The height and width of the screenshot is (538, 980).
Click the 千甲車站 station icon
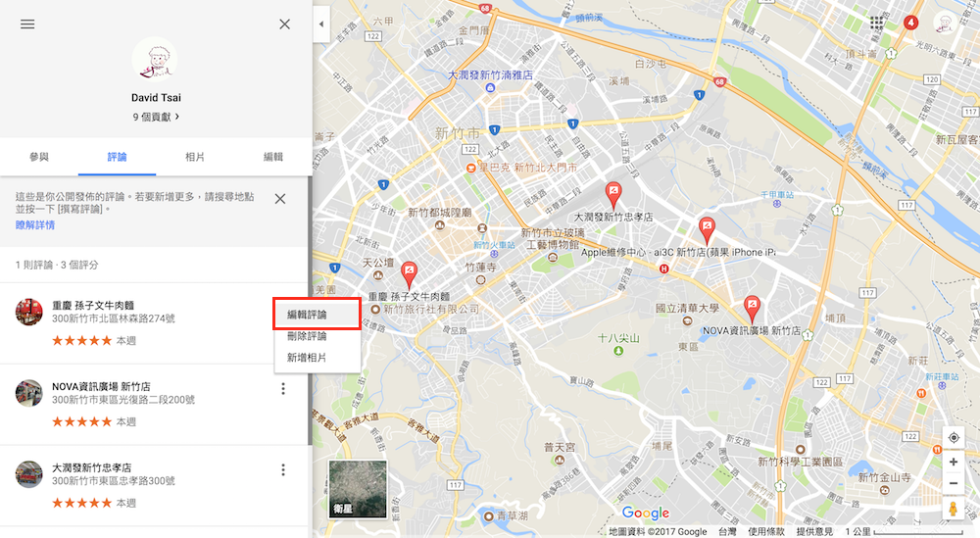click(777, 204)
